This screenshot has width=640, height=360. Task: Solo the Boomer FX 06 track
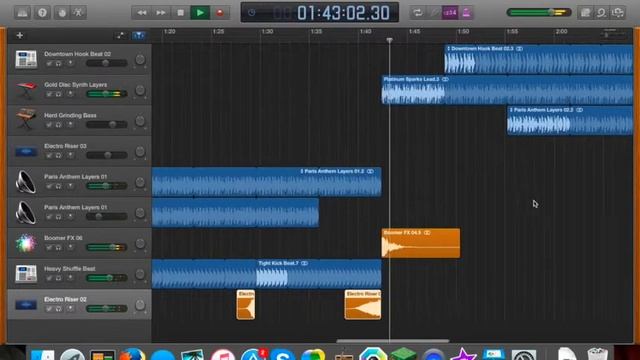[59, 248]
